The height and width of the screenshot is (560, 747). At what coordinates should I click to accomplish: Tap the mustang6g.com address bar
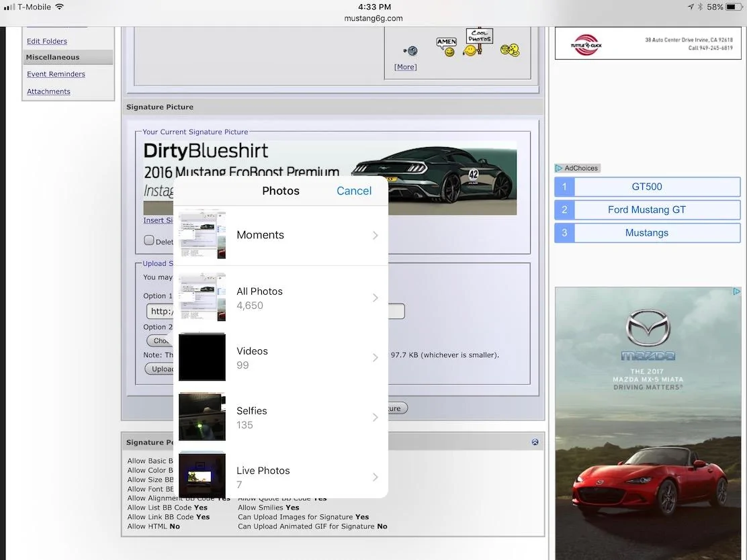click(373, 19)
